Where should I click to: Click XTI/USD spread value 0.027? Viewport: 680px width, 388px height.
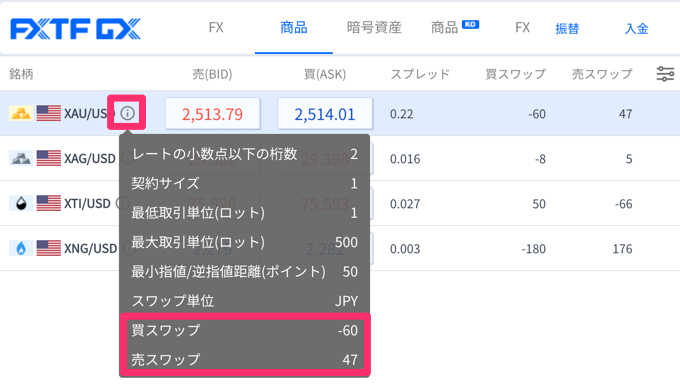(x=405, y=204)
